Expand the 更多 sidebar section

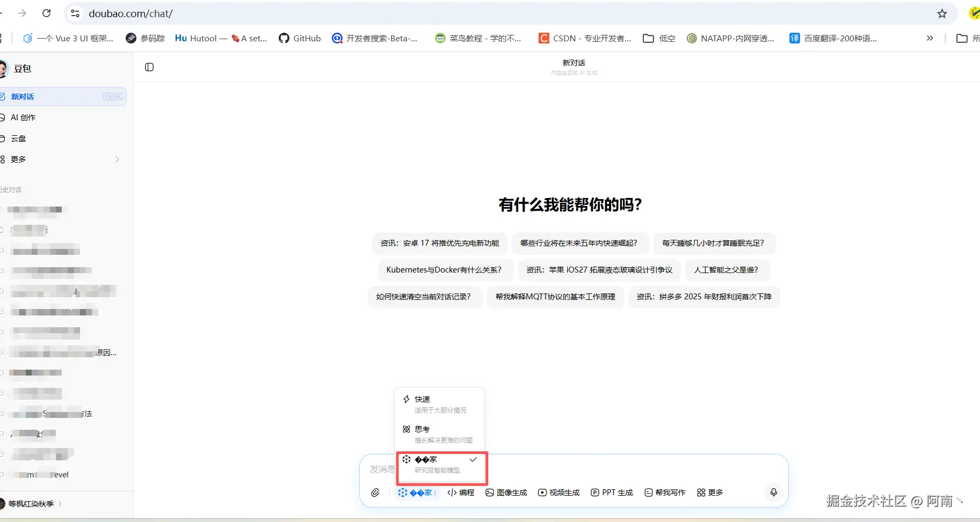18,159
